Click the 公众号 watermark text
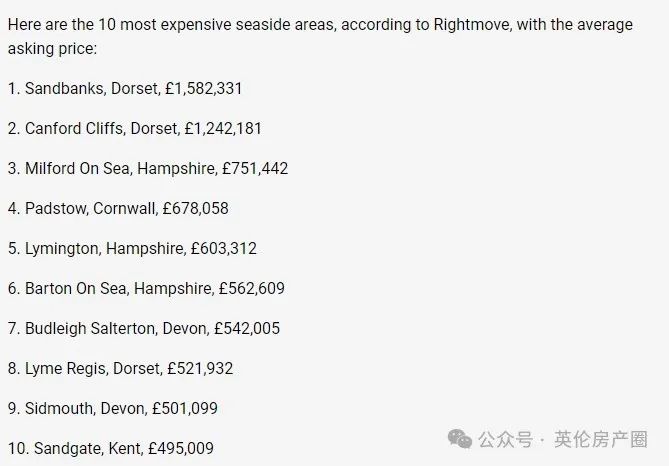 coord(505,440)
